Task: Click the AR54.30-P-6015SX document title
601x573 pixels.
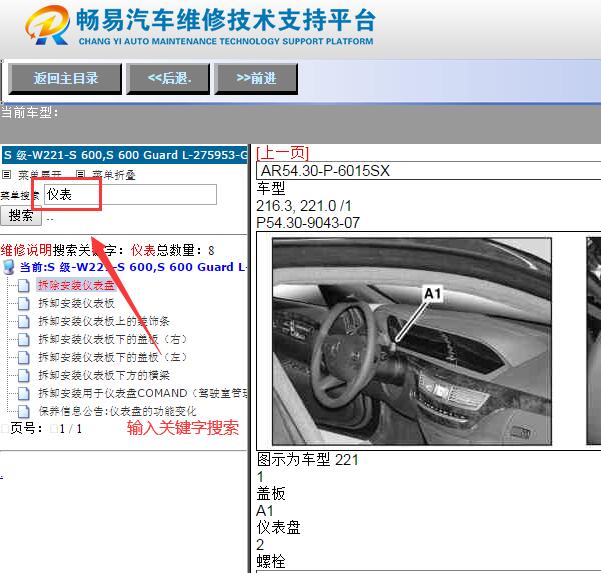Action: pyautogui.click(x=325, y=171)
